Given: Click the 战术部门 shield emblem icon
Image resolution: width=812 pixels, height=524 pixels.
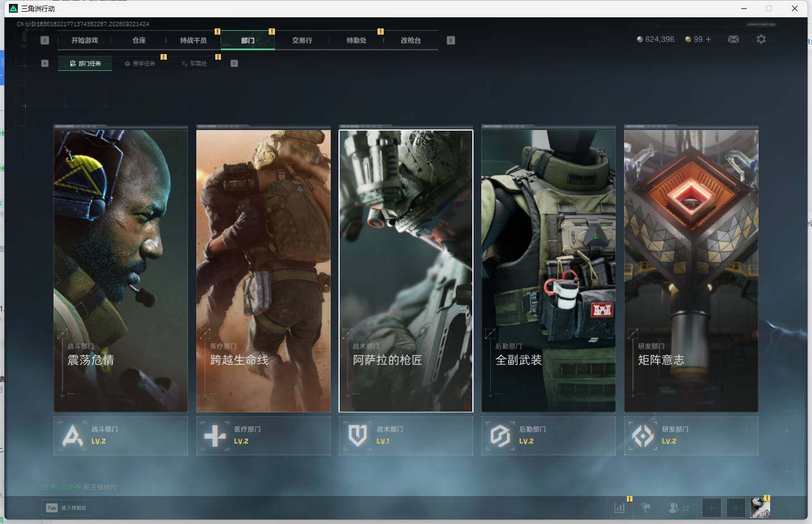Looking at the screenshot, I should (x=357, y=436).
